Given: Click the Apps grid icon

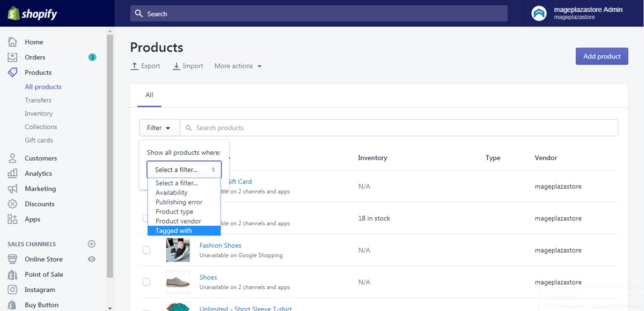Looking at the screenshot, I should coord(12,219).
